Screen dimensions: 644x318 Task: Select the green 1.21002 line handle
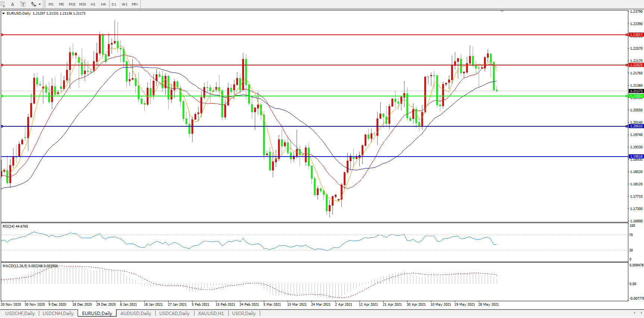[2, 96]
